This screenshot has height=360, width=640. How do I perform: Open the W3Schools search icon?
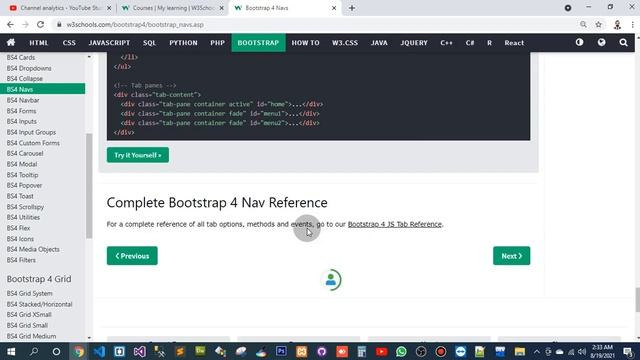[623, 42]
